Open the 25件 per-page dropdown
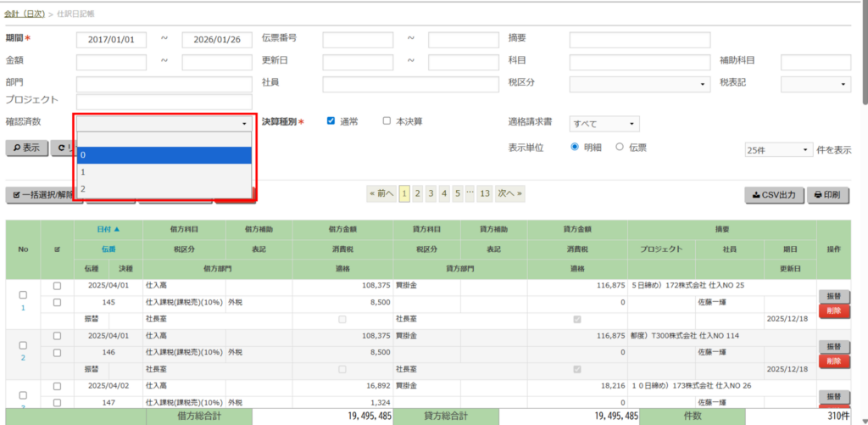The width and height of the screenshot is (868, 425). pyautogui.click(x=778, y=150)
